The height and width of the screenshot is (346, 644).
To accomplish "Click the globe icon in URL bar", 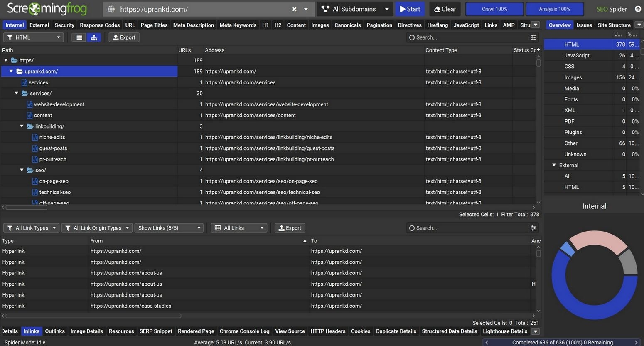I will click(111, 9).
